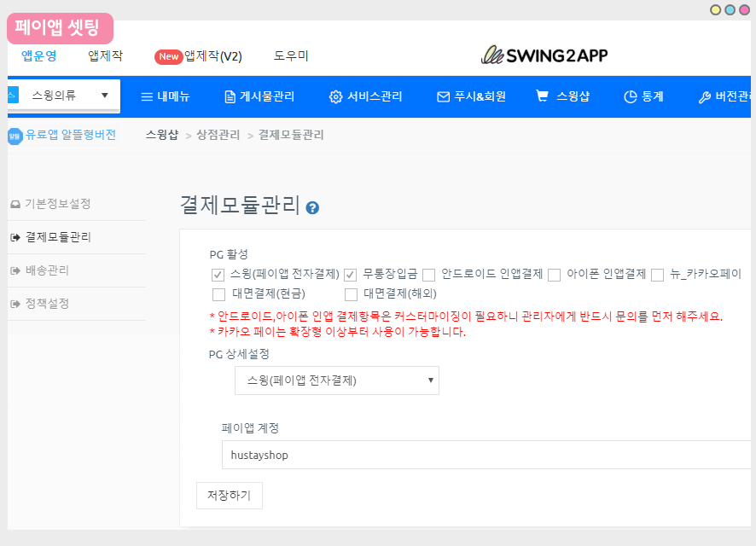This screenshot has width=756, height=546.
Task: Click the 저장하기 button
Action: [x=229, y=496]
